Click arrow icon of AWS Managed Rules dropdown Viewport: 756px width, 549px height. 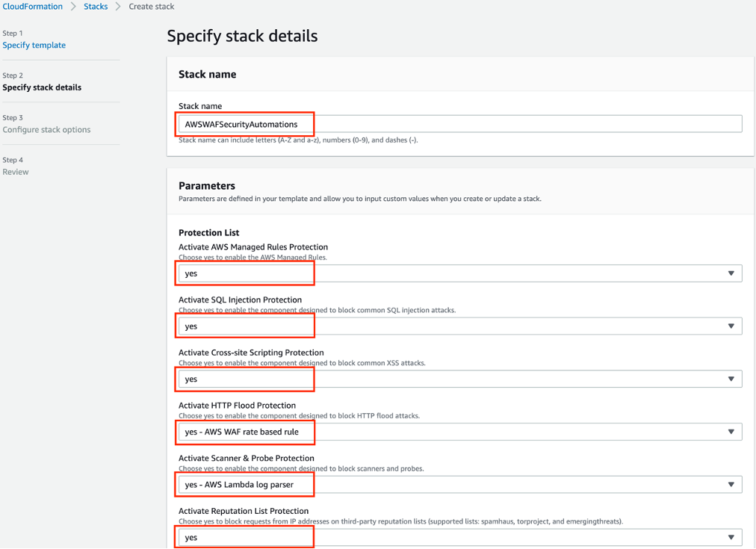click(731, 273)
